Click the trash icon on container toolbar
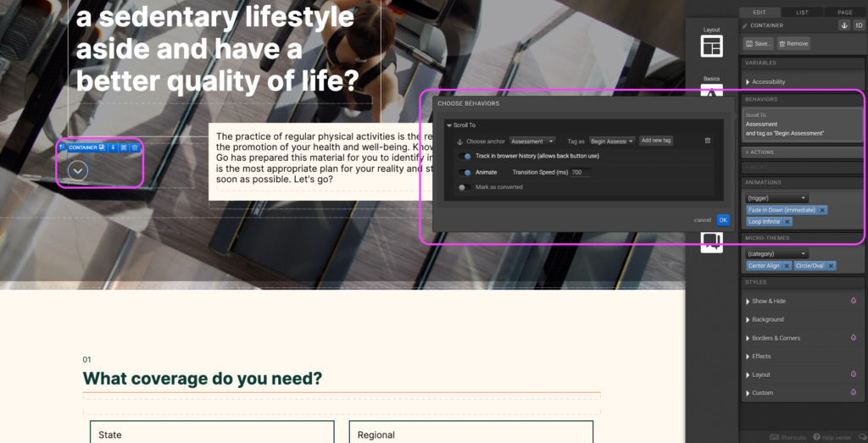The width and height of the screenshot is (868, 443). (134, 147)
